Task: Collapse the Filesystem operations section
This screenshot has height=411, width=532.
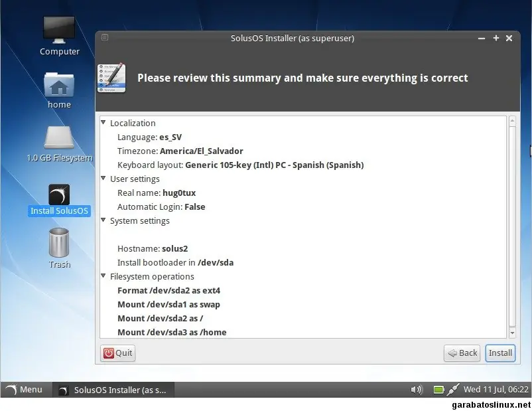Action: 103,276
